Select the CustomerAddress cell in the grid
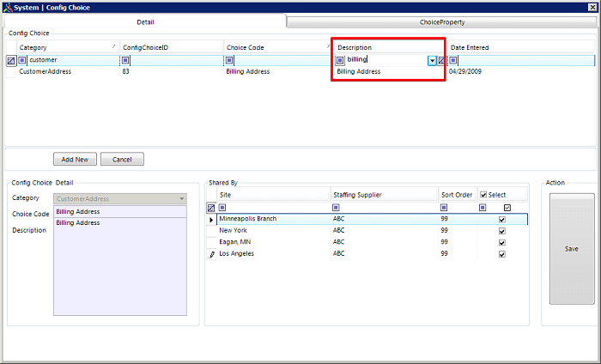 click(x=69, y=71)
